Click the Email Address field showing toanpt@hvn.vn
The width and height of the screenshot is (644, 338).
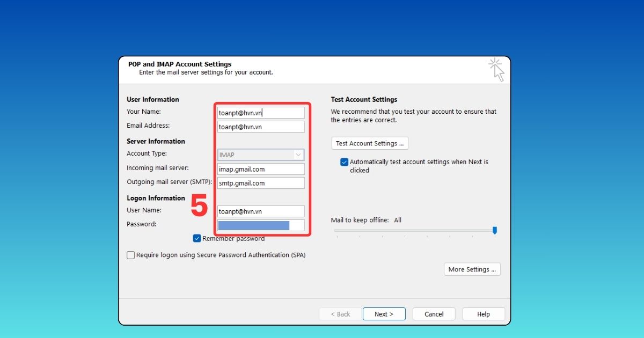coord(260,127)
